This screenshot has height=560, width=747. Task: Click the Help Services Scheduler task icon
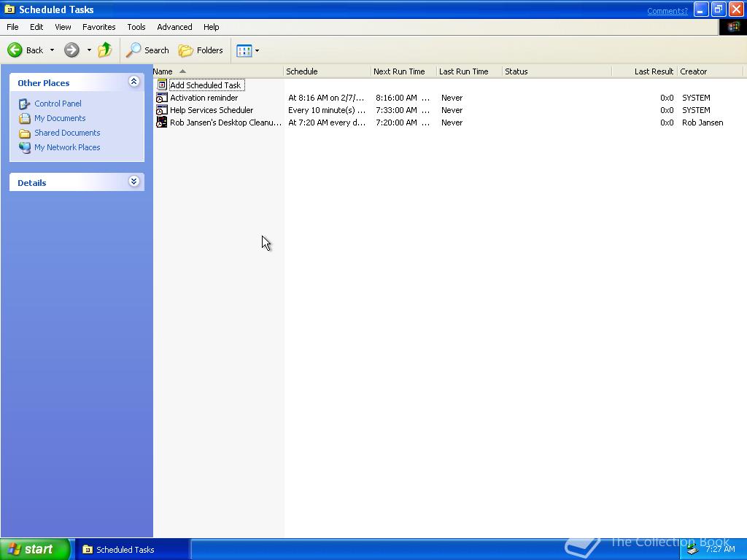(162, 110)
